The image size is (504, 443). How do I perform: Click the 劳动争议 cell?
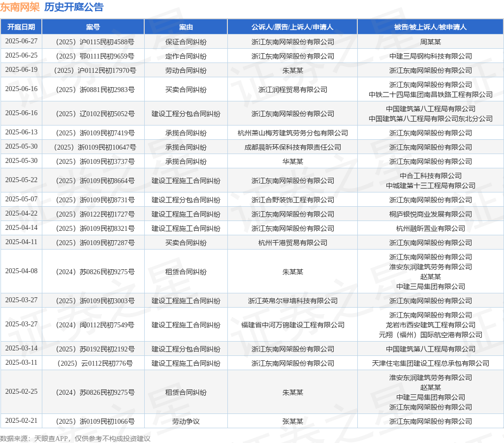pos(186,421)
